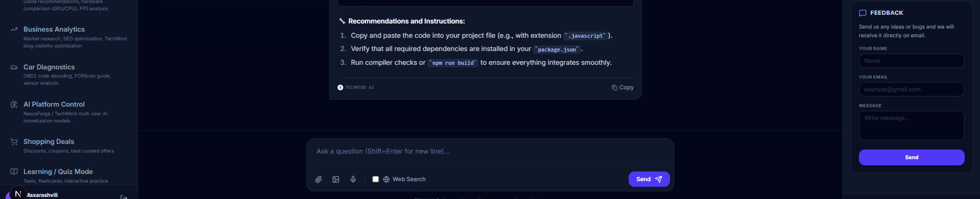The width and height of the screenshot is (980, 199).
Task: Open the Business Analytics category
Action: click(68, 37)
